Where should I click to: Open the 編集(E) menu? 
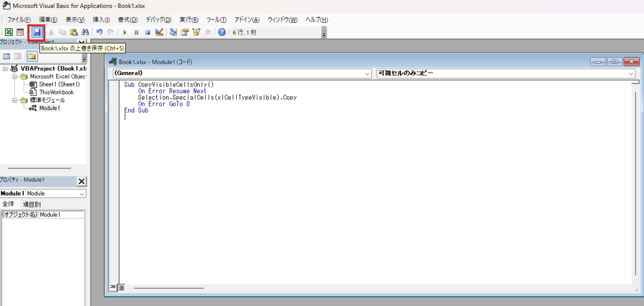[x=48, y=19]
